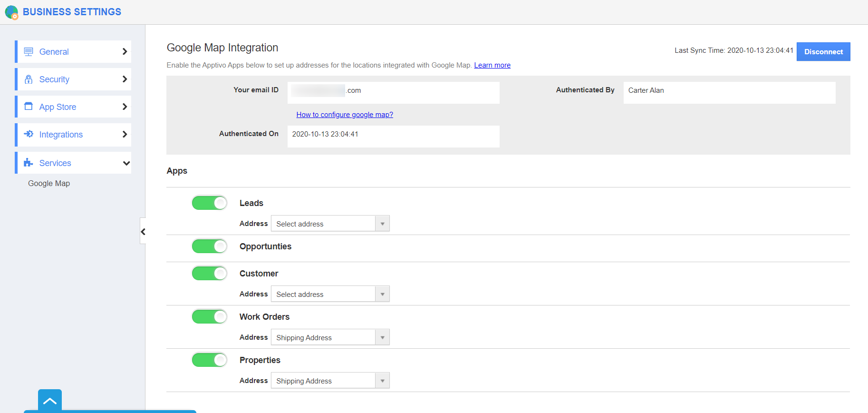The image size is (868, 413).
Task: Click the BUSINESS SETTINGS title
Action: pos(72,12)
